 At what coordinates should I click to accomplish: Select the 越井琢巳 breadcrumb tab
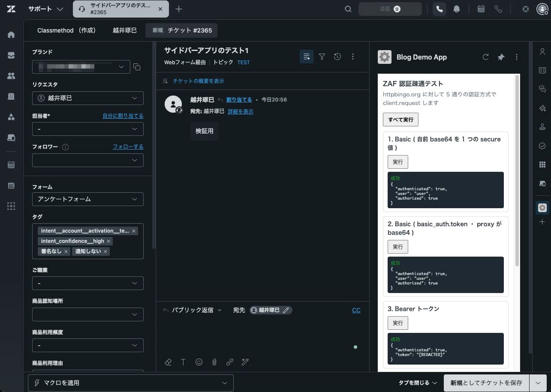click(124, 30)
